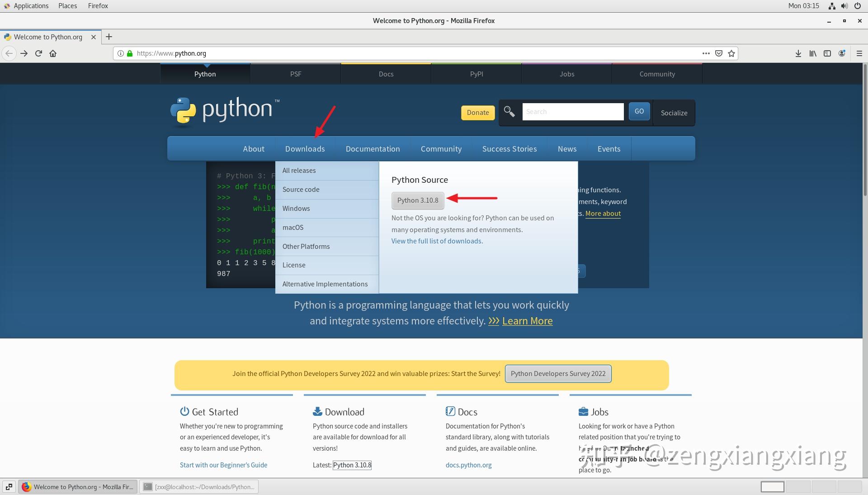Switch to the PSF top tab
Screen dimensions: 868x495
click(296, 74)
